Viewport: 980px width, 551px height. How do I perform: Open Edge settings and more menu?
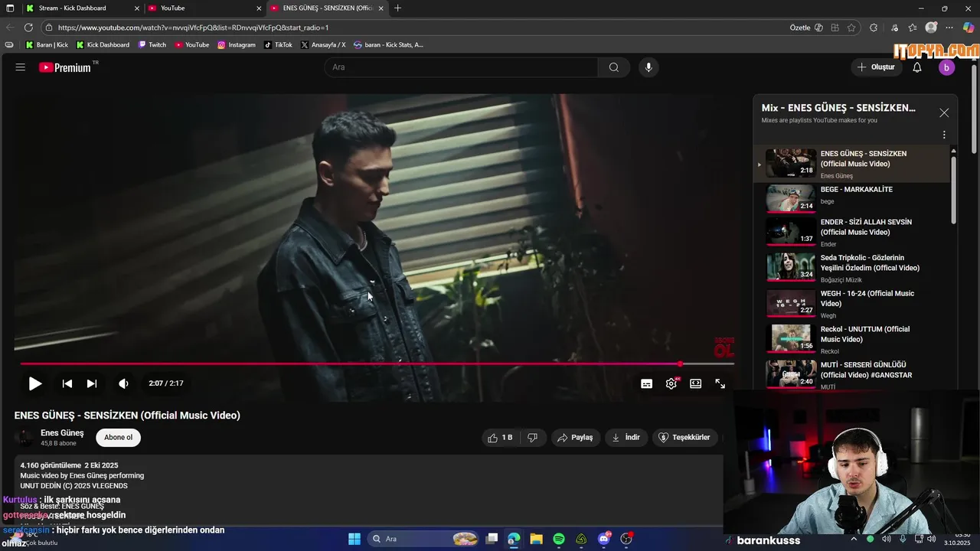[x=951, y=28]
